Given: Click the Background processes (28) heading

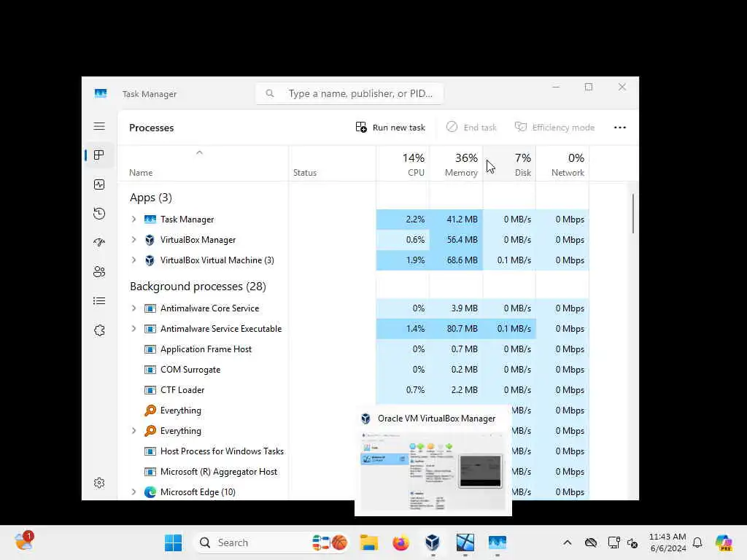Looking at the screenshot, I should [198, 286].
